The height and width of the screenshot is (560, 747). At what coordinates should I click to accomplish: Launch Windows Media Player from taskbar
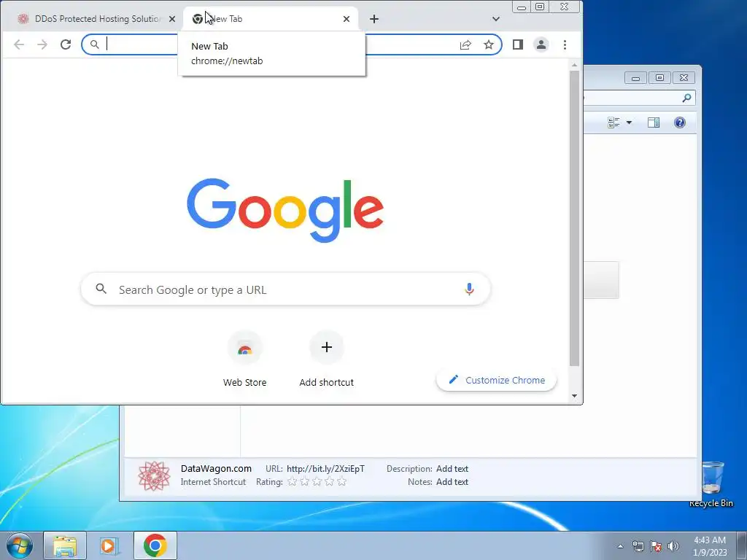click(x=109, y=545)
